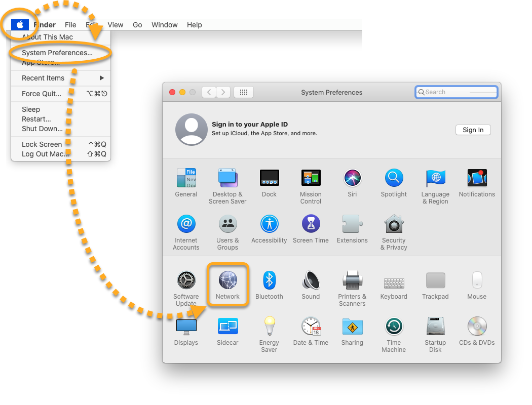Open Mission Control preferences
This screenshot has height=405, width=532.
311,186
